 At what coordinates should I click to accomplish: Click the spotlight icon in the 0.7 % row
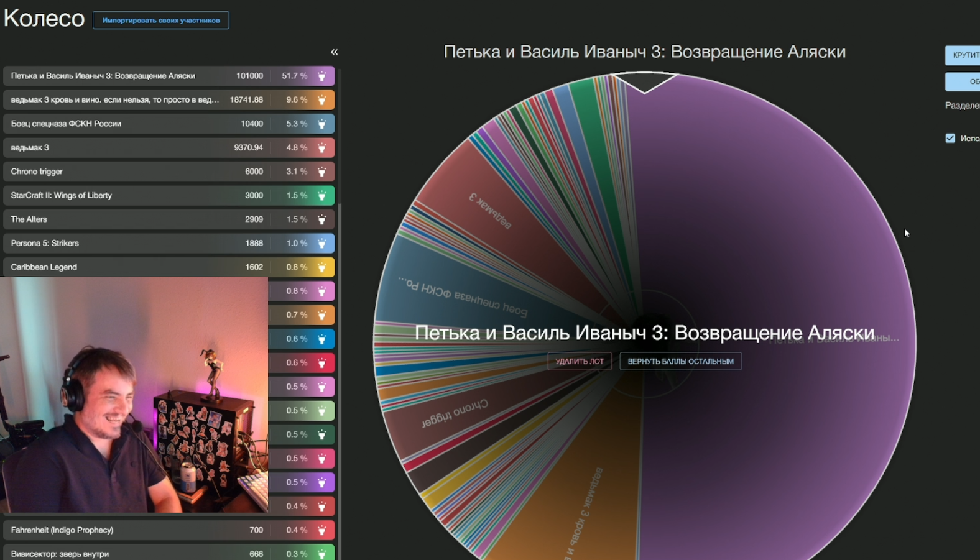click(x=322, y=315)
